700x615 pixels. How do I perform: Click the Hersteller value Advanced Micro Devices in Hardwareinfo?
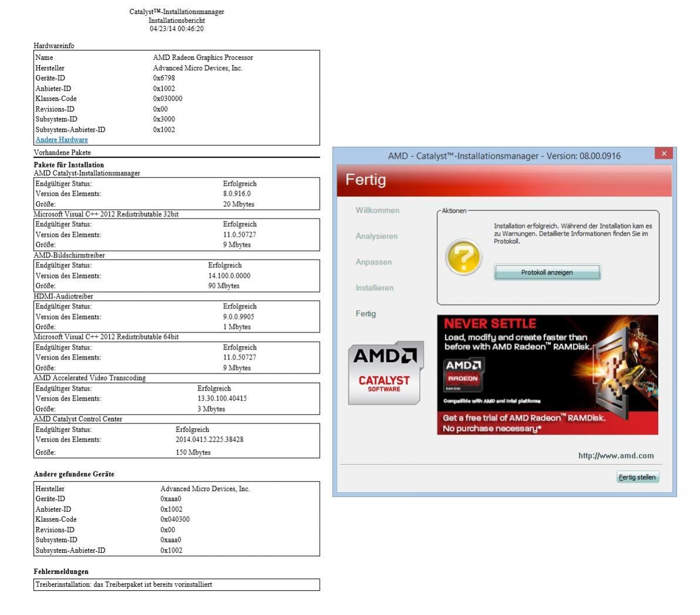[x=197, y=68]
